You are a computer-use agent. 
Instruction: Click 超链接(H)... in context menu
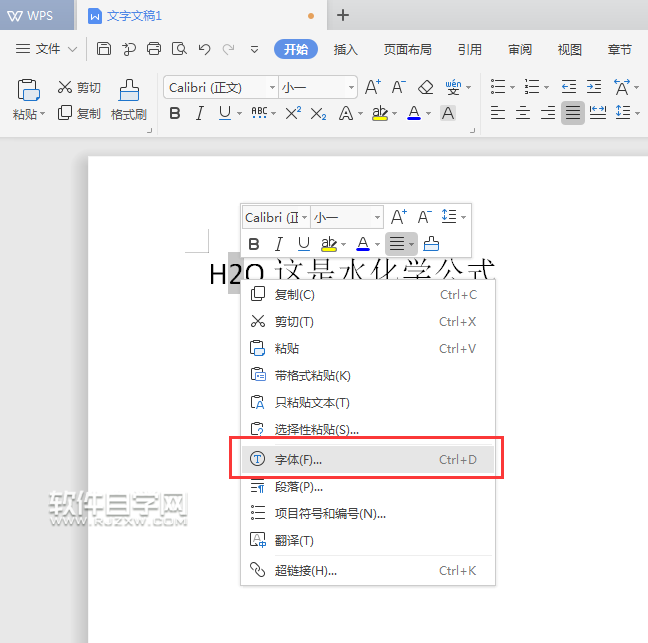tap(368, 570)
